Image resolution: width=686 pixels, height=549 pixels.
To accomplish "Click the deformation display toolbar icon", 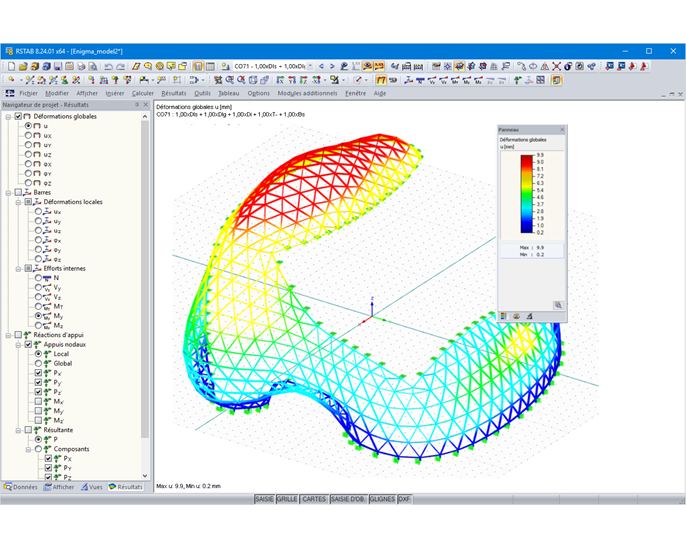I will (x=381, y=80).
